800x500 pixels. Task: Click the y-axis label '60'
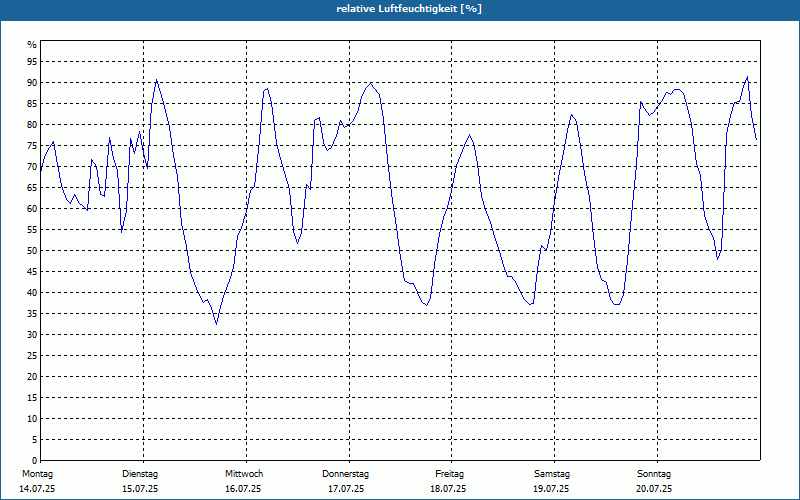[x=32, y=209]
